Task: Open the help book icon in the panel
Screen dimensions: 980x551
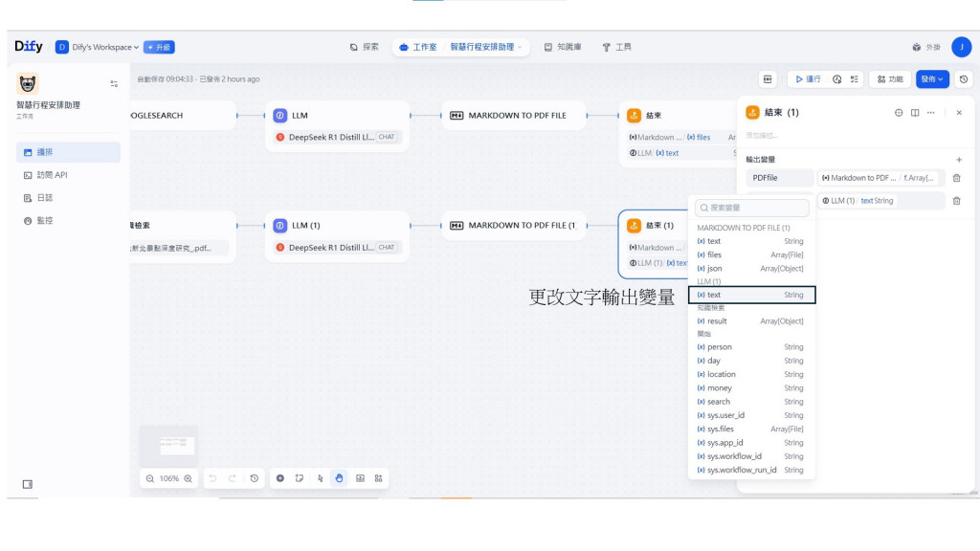Action: pyautogui.click(x=915, y=113)
